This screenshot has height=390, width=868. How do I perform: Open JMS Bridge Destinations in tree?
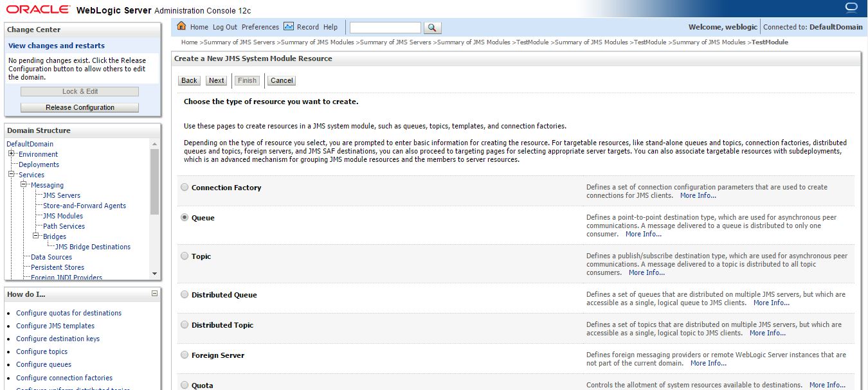pos(93,247)
